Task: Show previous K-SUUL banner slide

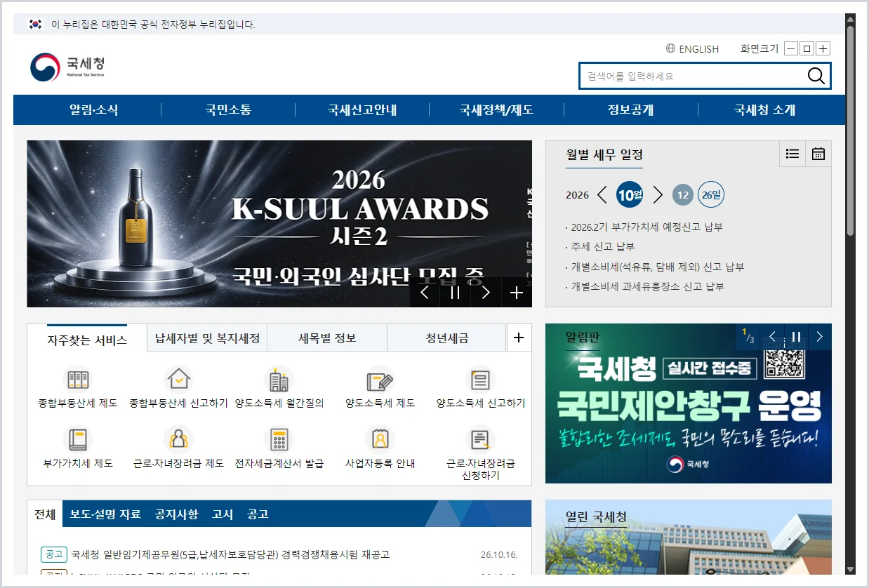Action: coord(425,293)
